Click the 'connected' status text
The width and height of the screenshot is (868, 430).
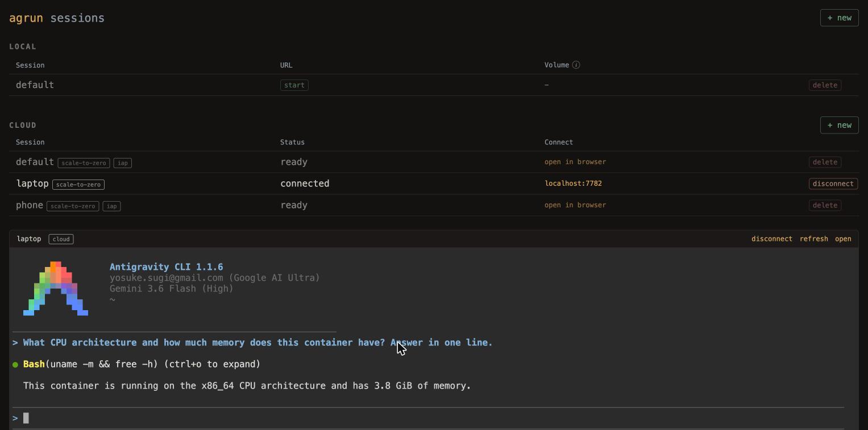pyautogui.click(x=305, y=183)
